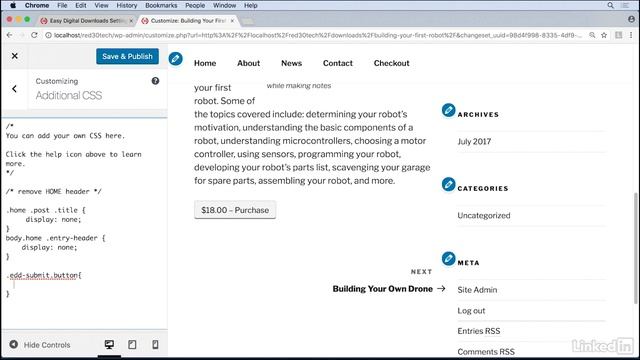640x360 pixels.
Task: Open the View menu
Action: point(101,5)
